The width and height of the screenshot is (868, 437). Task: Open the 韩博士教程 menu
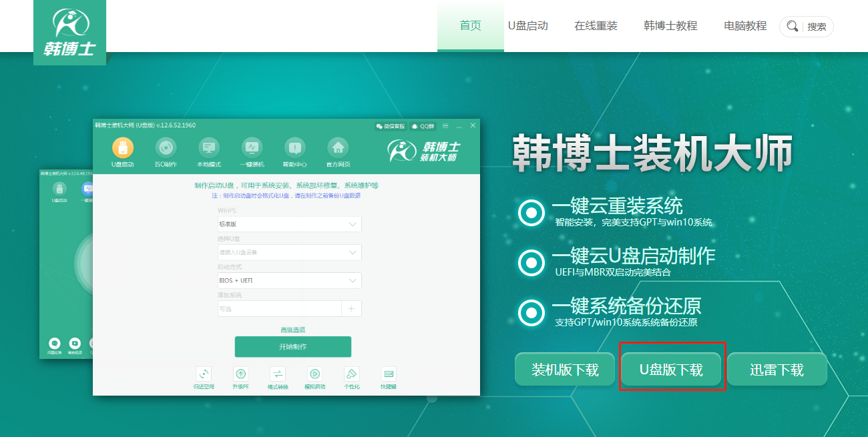pyautogui.click(x=670, y=25)
